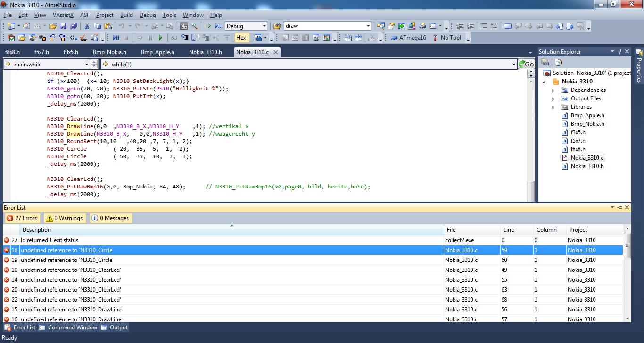This screenshot has height=343, width=644.
Task: Open the Debug configuration dropdown
Action: [264, 26]
